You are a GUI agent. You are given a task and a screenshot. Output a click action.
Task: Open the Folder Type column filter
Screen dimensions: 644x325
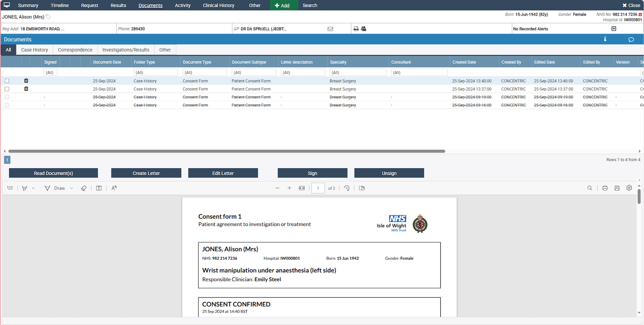click(x=156, y=72)
